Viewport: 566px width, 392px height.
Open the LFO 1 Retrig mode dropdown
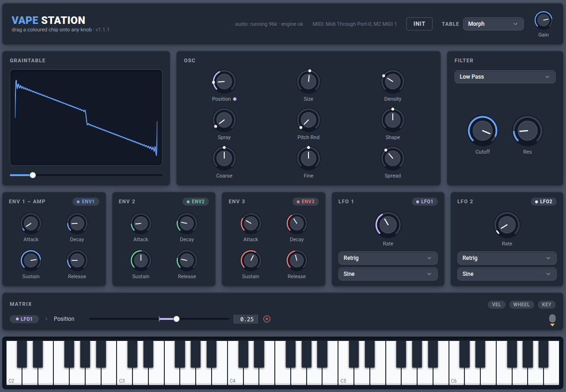[388, 258]
